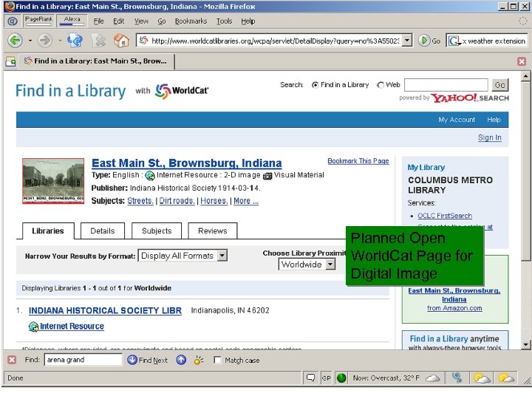Select the Libraries tab
The width and height of the screenshot is (532, 399).
coord(48,231)
